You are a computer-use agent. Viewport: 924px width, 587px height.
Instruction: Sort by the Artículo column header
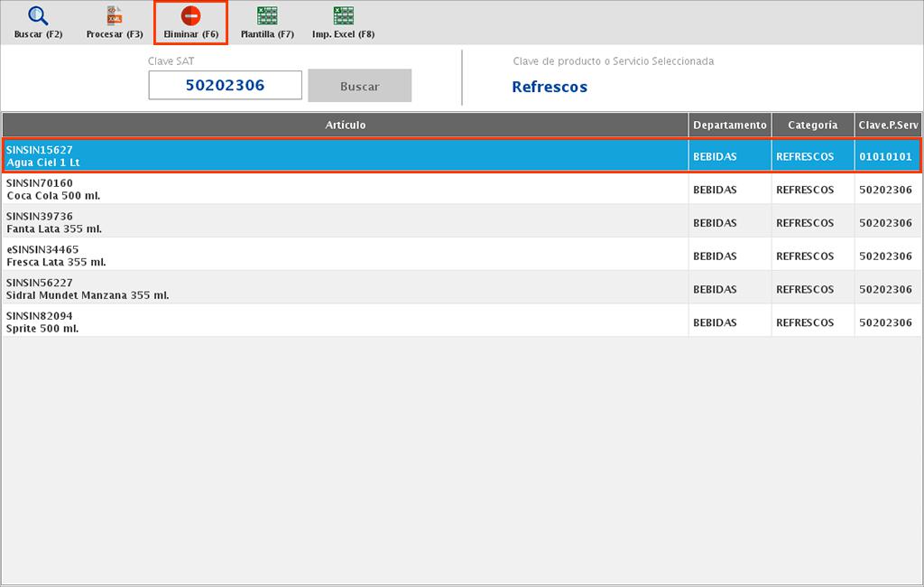point(345,126)
